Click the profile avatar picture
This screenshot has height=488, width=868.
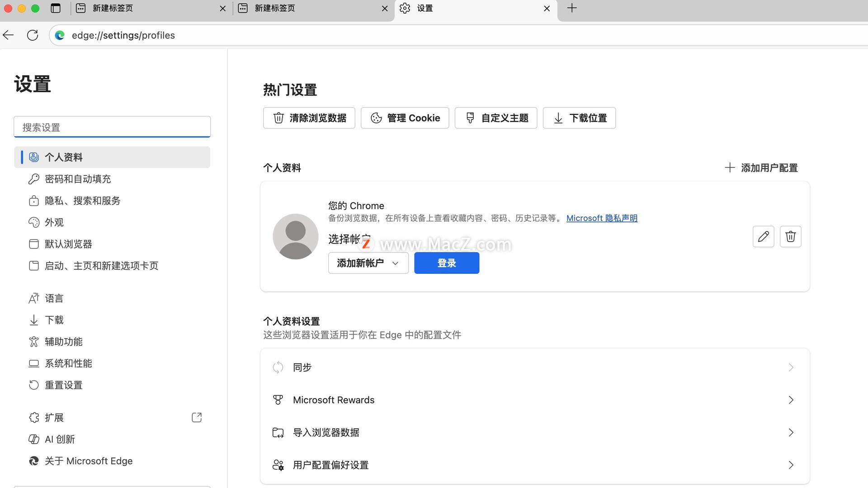pos(296,236)
